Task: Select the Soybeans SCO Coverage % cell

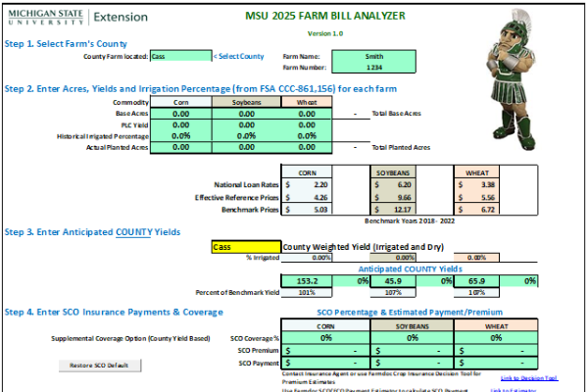Action: click(413, 338)
